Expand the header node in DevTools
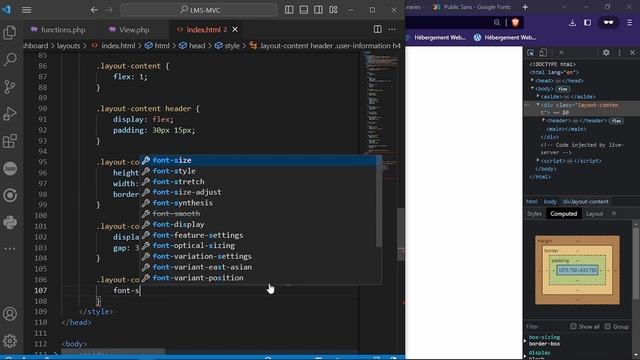This screenshot has height=360, width=640. click(x=544, y=120)
